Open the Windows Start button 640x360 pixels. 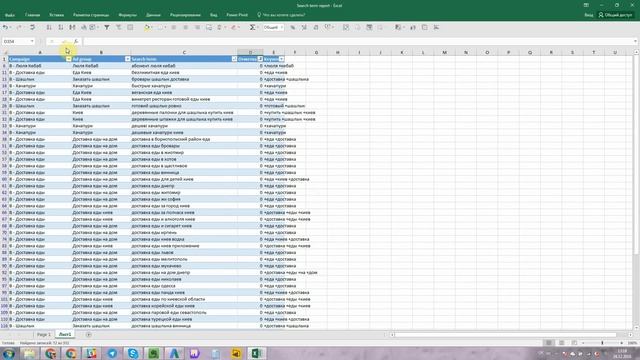pyautogui.click(x=8, y=353)
